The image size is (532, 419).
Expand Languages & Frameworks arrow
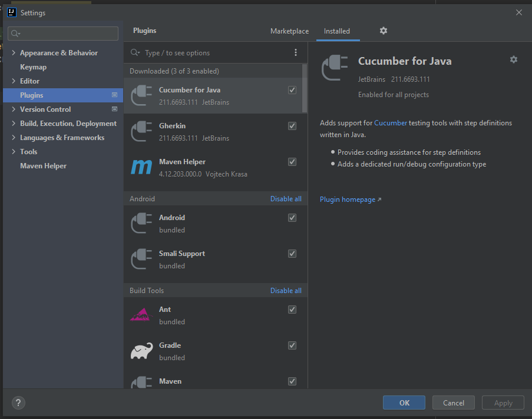[x=14, y=137]
